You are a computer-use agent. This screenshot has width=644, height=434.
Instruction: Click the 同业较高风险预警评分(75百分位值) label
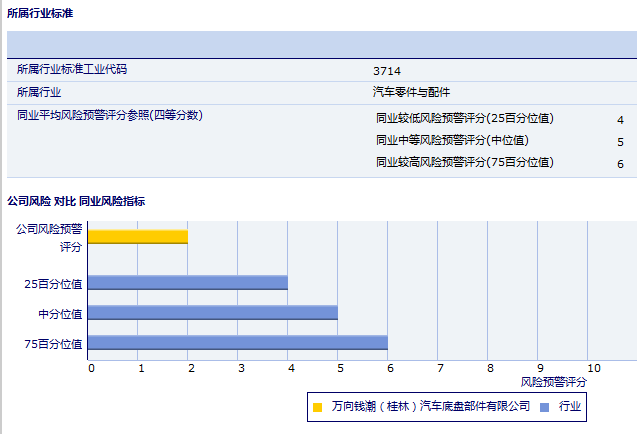click(464, 162)
